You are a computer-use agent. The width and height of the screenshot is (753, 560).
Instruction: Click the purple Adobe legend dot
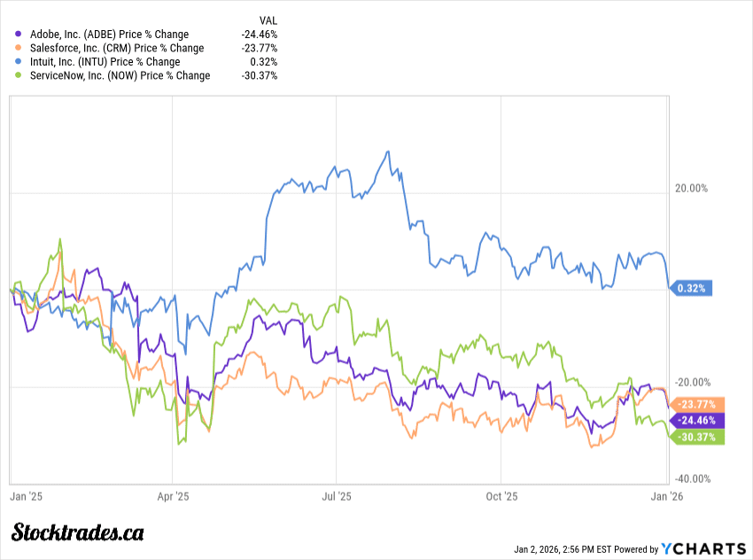click(x=19, y=35)
